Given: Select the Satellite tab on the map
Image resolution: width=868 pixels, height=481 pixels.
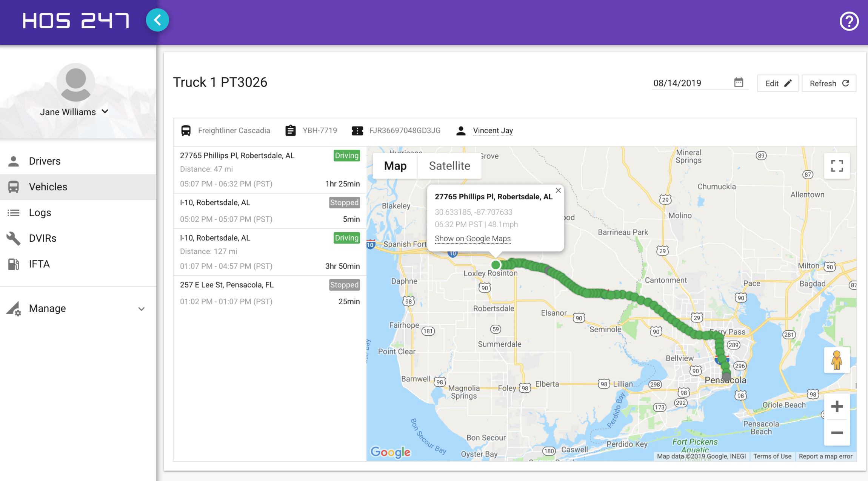Looking at the screenshot, I should (449, 166).
